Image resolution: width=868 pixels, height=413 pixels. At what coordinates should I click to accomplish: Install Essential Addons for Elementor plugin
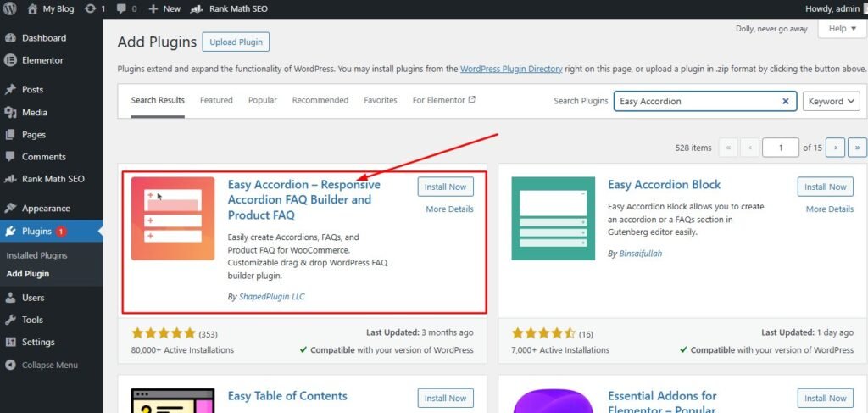[x=826, y=398]
